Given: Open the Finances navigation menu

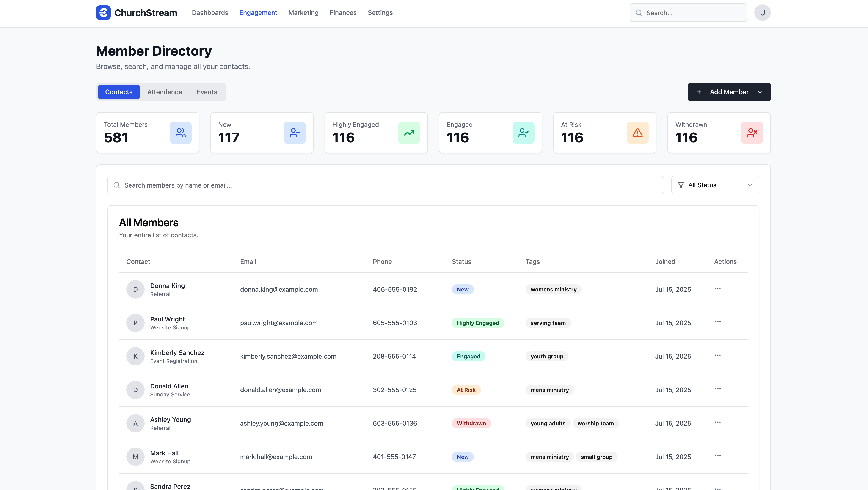Looking at the screenshot, I should click(343, 12).
